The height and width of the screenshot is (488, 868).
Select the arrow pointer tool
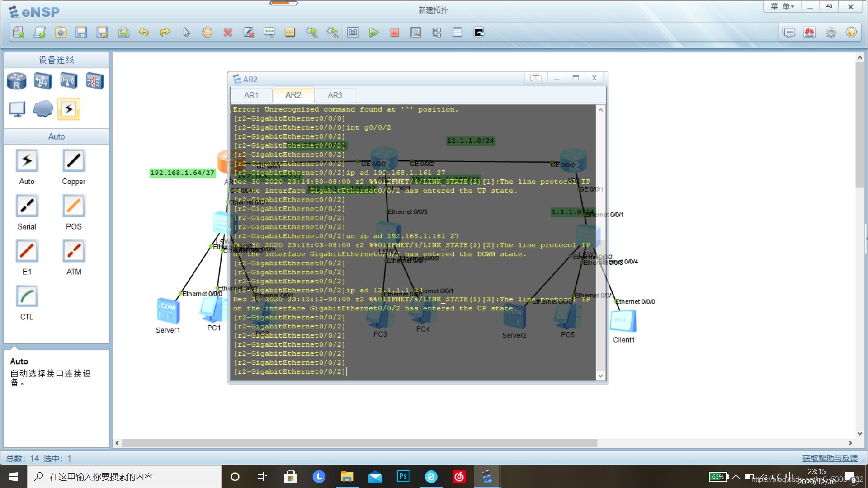186,32
